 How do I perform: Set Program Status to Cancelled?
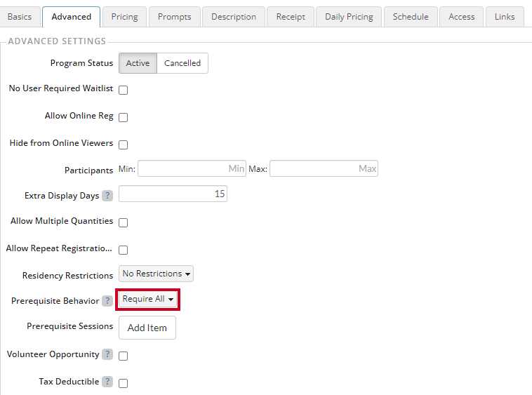[182, 63]
